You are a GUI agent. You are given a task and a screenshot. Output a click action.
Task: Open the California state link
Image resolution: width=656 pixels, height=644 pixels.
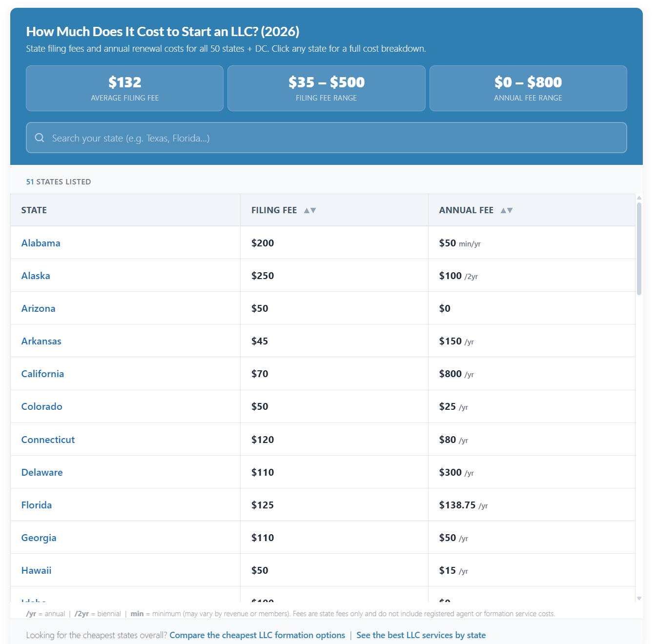42,374
